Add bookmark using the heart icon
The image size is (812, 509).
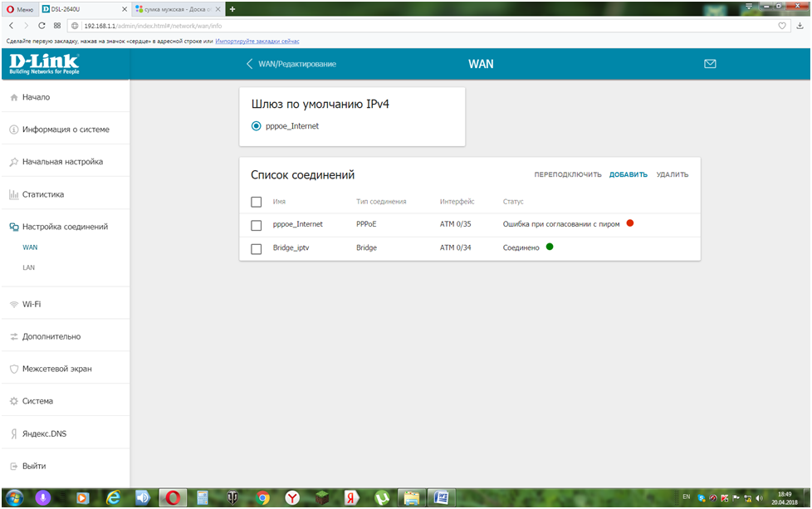click(782, 26)
